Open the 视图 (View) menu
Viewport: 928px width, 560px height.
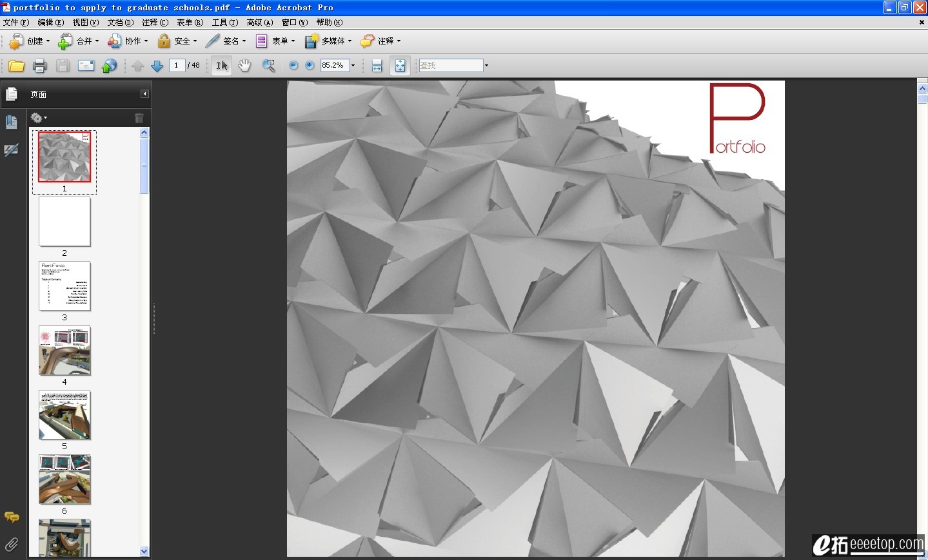(86, 23)
